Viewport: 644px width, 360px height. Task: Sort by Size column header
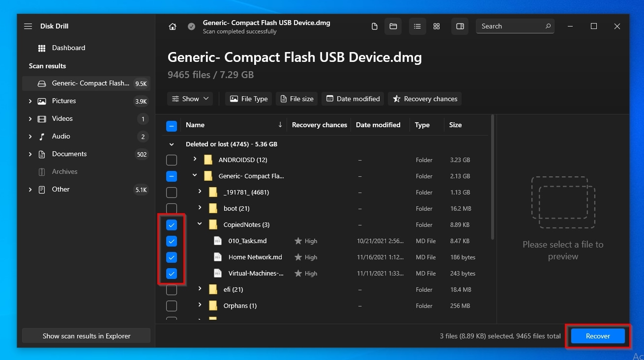455,125
